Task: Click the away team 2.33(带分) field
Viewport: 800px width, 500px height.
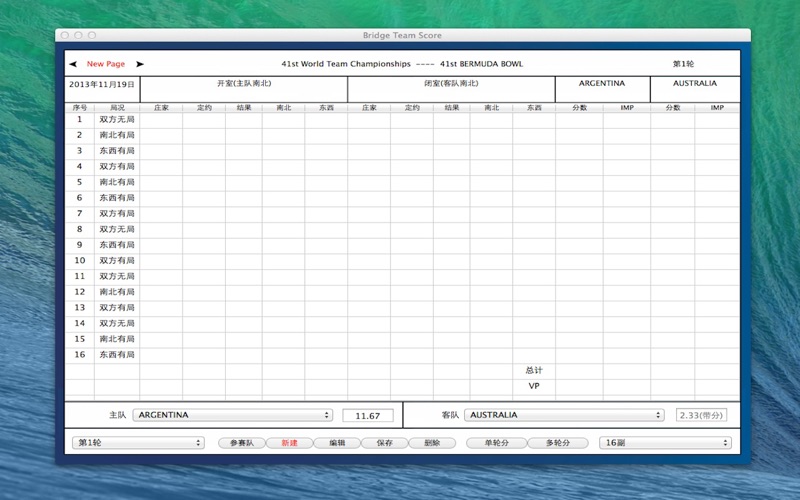Action: click(x=701, y=415)
